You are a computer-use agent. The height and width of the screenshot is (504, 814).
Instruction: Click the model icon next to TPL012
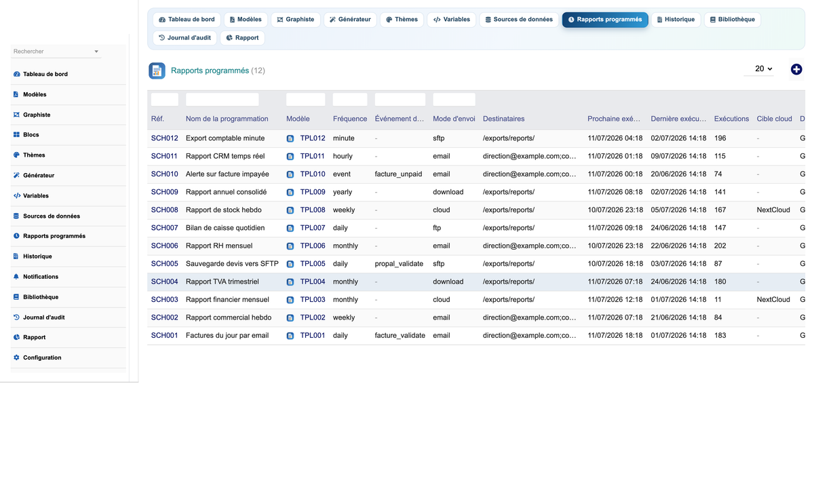(x=290, y=138)
